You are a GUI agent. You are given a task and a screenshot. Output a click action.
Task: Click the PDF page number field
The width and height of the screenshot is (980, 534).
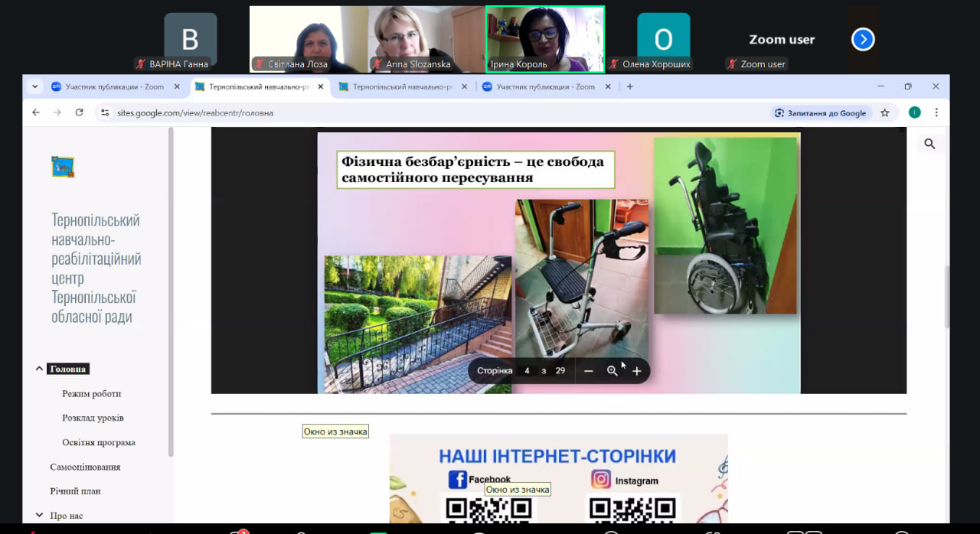(x=527, y=371)
